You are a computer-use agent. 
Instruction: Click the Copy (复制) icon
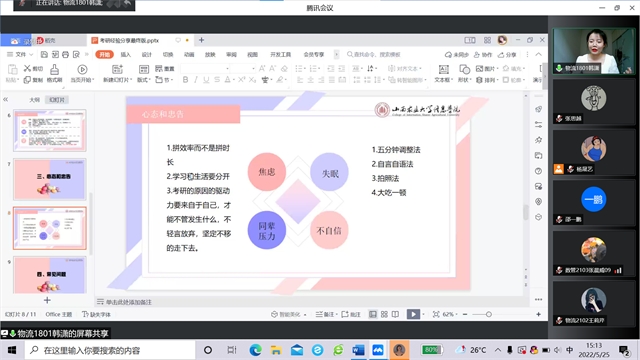[27, 80]
